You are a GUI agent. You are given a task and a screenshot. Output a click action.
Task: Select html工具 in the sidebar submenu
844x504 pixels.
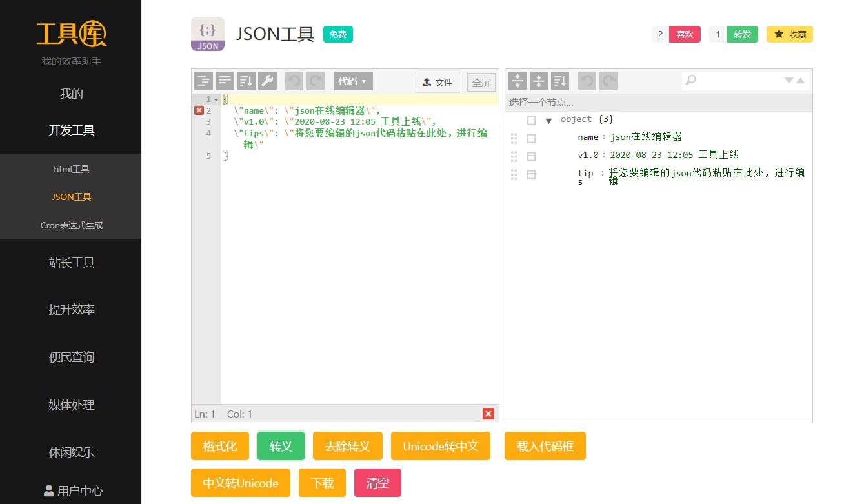click(x=71, y=169)
